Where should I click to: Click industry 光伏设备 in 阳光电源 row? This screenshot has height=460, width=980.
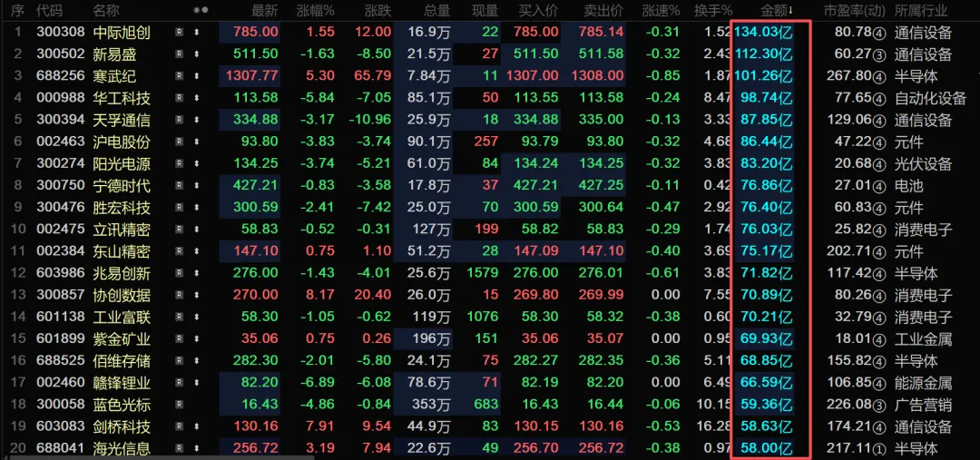[x=923, y=163]
